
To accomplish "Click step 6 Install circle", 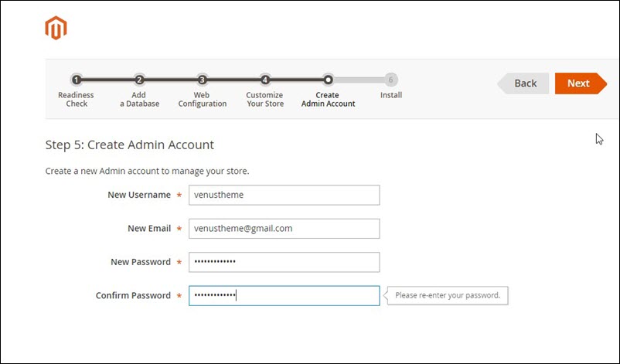I will [391, 79].
